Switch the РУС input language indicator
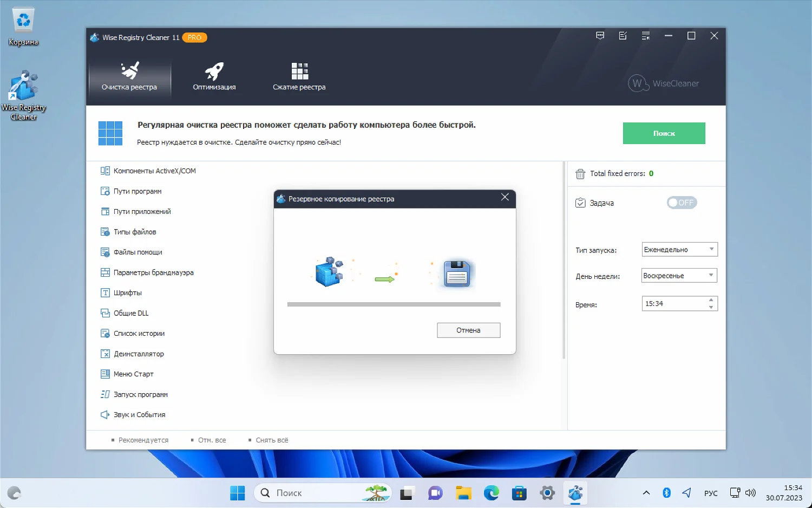The height and width of the screenshot is (508, 812). click(711, 493)
